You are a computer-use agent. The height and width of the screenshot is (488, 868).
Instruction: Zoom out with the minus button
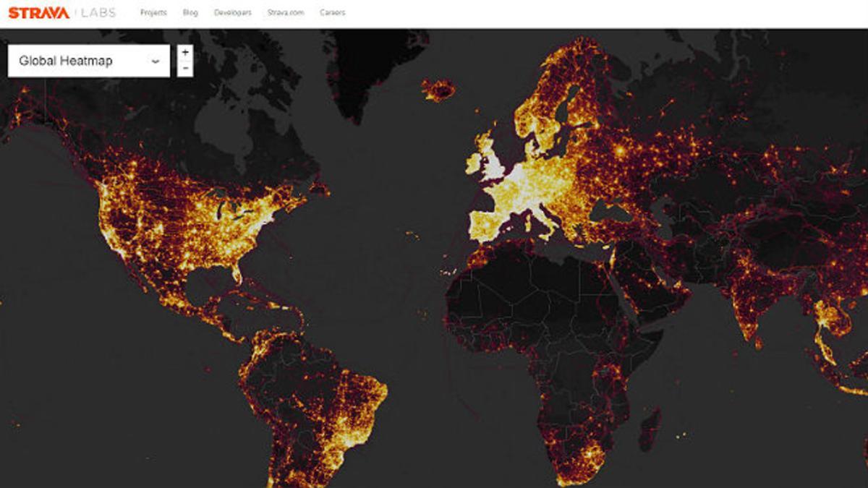click(185, 69)
